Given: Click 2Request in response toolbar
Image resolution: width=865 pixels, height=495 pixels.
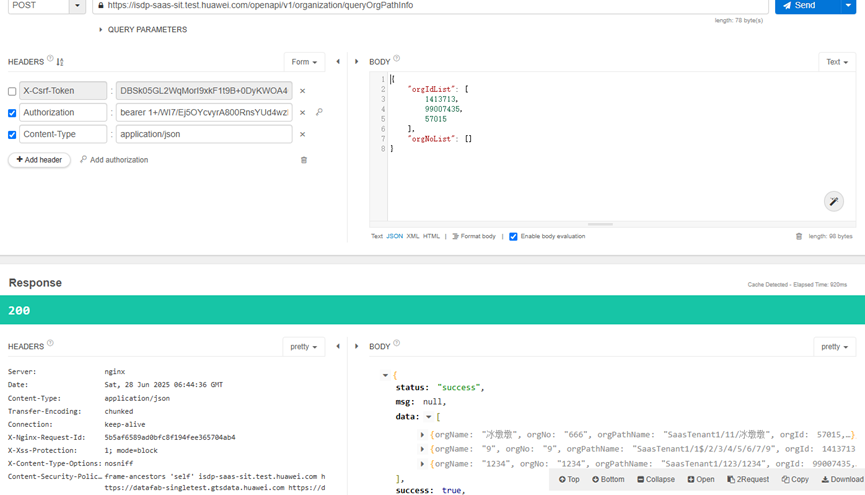Looking at the screenshot, I should [x=748, y=480].
